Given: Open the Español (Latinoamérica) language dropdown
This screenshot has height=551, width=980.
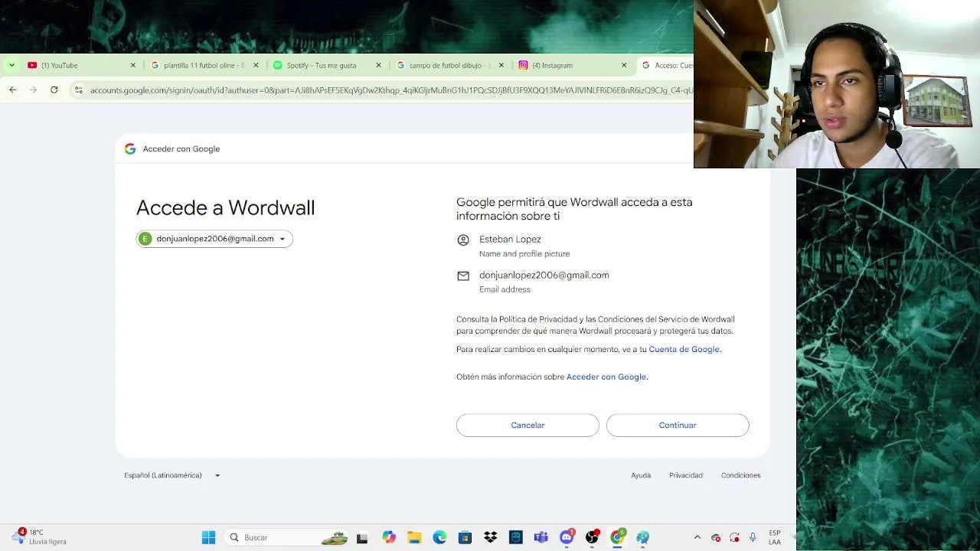Looking at the screenshot, I should click(x=172, y=475).
